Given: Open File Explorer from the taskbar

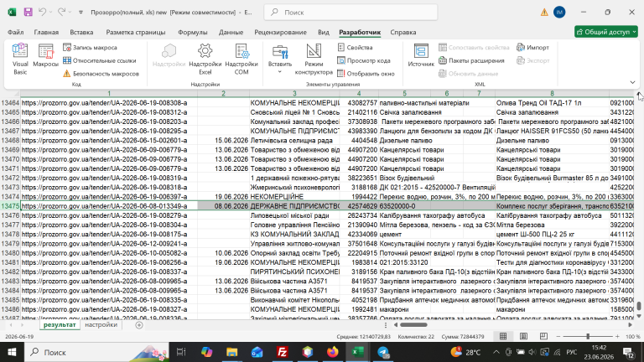Looking at the screenshot, I should point(231,352).
